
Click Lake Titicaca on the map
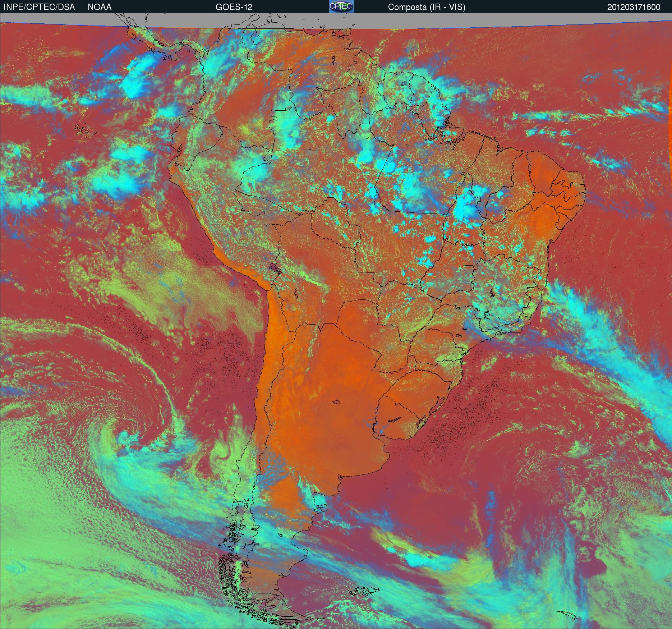coord(276,268)
